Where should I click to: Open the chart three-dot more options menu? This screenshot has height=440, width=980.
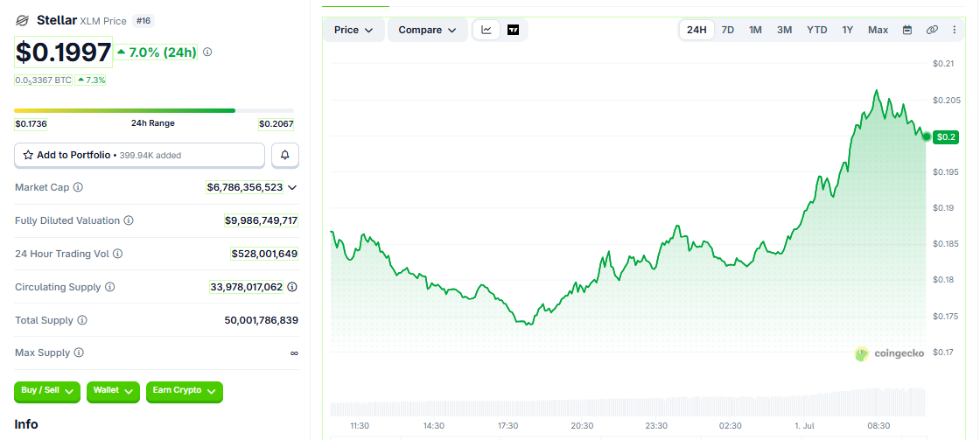[955, 30]
